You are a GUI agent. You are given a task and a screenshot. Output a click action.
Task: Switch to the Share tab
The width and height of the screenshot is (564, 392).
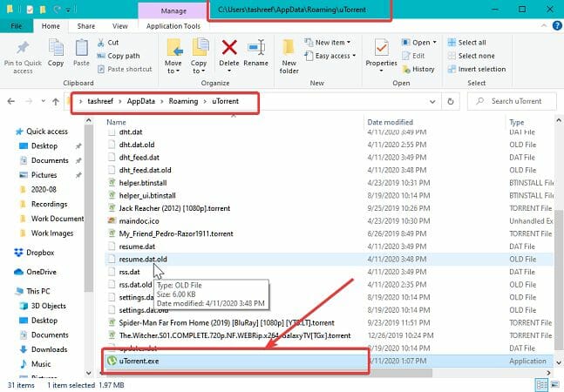pos(86,26)
